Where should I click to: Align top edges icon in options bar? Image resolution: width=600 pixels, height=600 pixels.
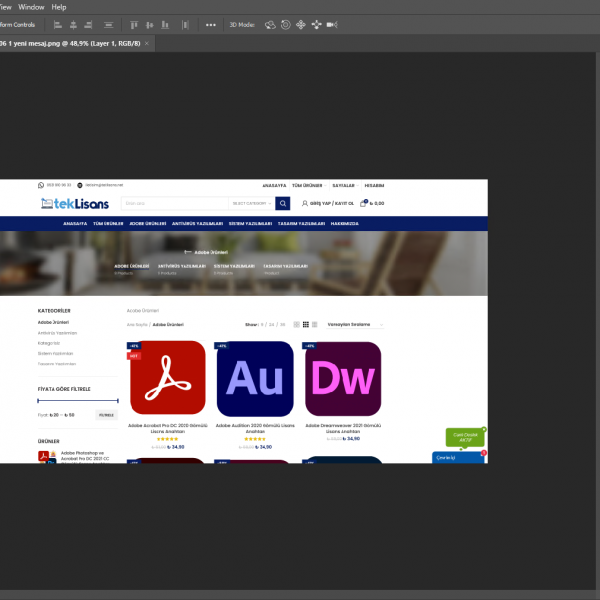point(134,25)
